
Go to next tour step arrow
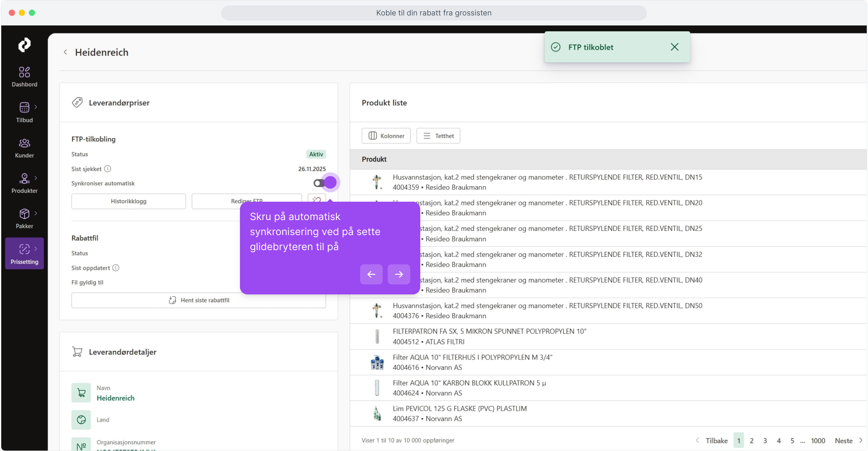tap(399, 274)
